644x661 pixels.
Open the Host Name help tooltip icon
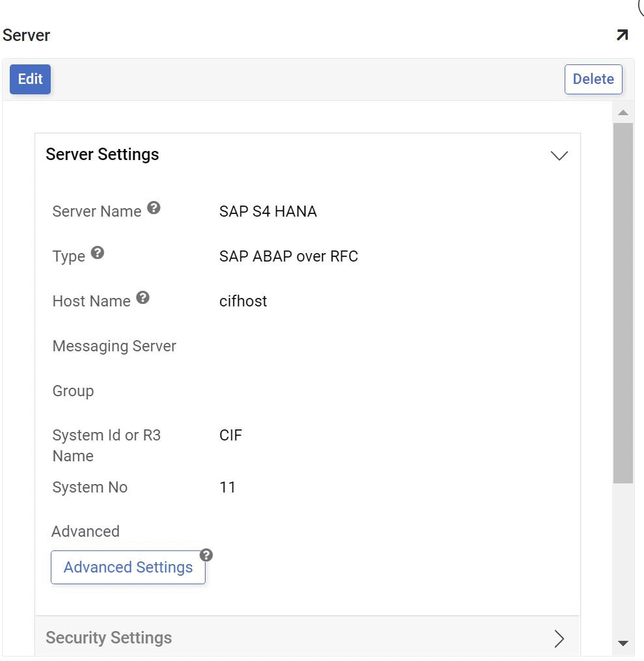point(143,298)
